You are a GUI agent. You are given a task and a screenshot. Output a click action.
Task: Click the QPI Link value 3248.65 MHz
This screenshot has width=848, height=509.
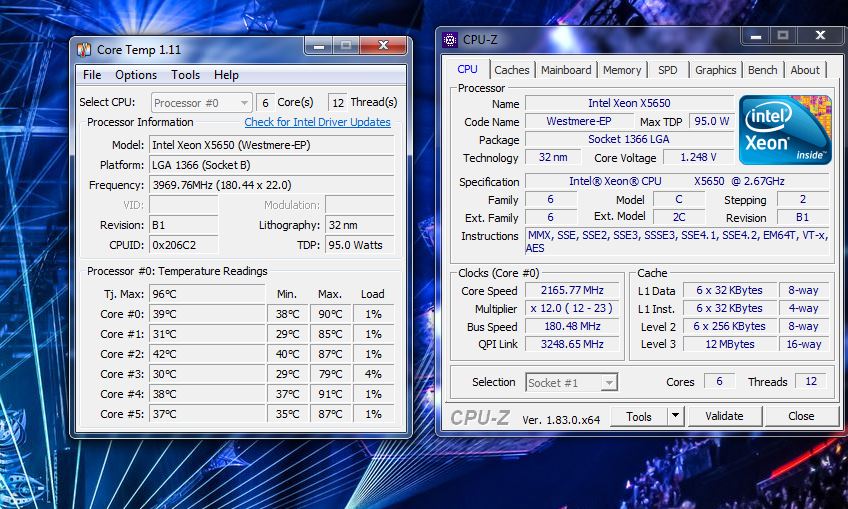point(572,344)
